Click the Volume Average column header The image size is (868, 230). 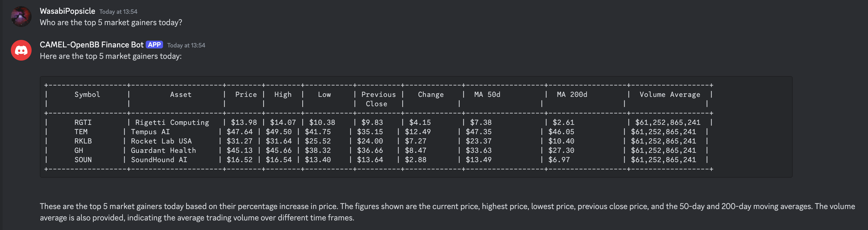tap(670, 95)
